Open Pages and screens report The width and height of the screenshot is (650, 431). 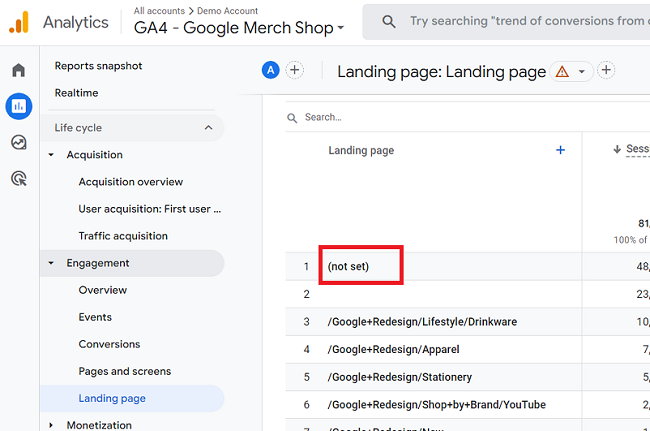(125, 371)
